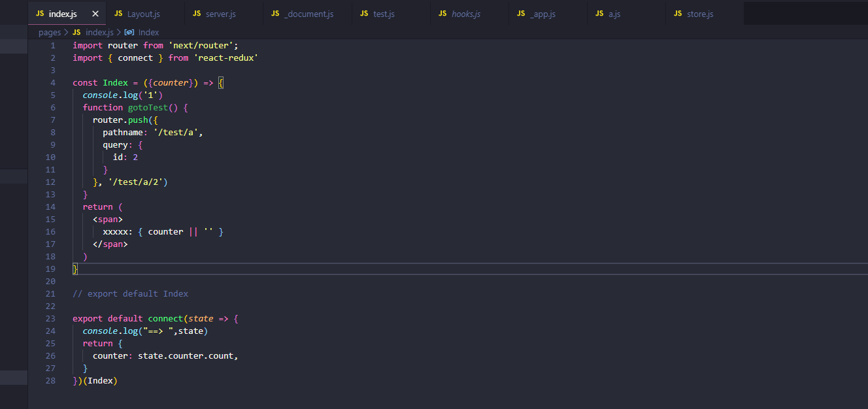Click line number 23 in the gutter
Viewport: 868px width, 409px height.
point(51,319)
